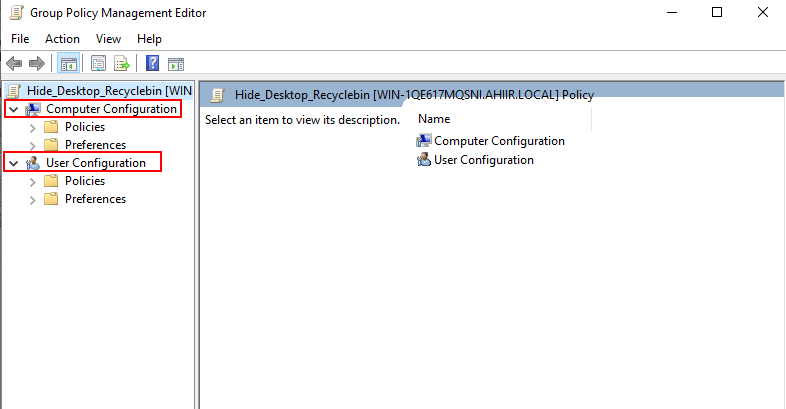Expand Preferences under User Configuration
Viewport: 786px width, 409px height.
[33, 200]
